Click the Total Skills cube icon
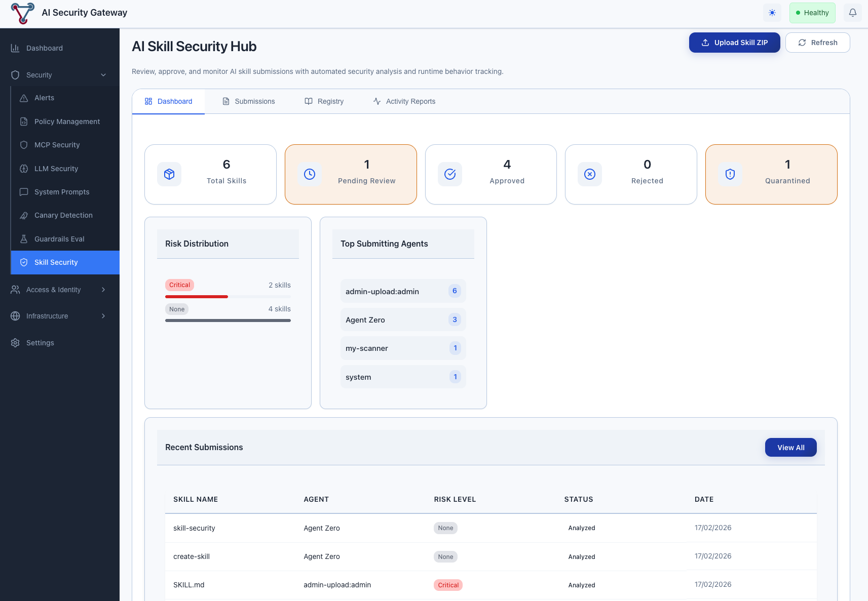 click(x=169, y=174)
